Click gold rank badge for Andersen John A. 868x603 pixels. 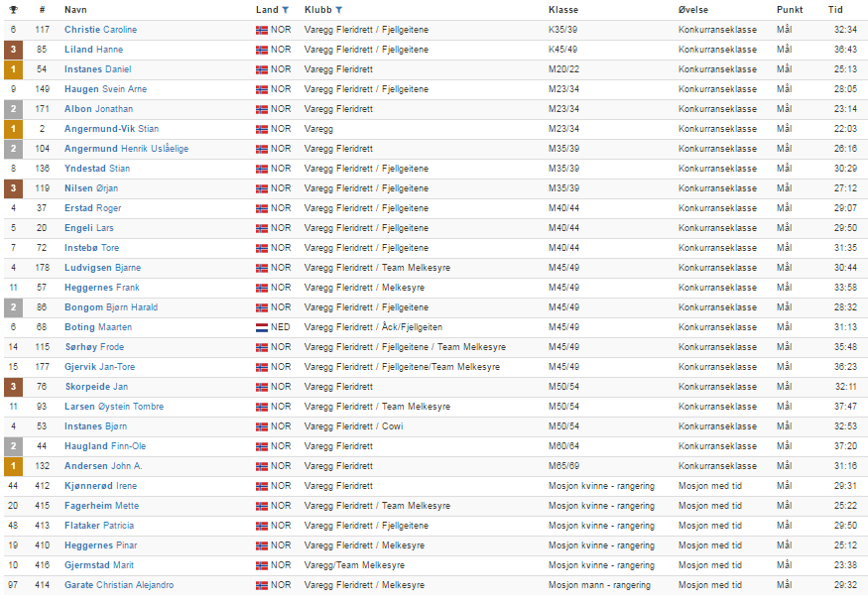coord(13,466)
